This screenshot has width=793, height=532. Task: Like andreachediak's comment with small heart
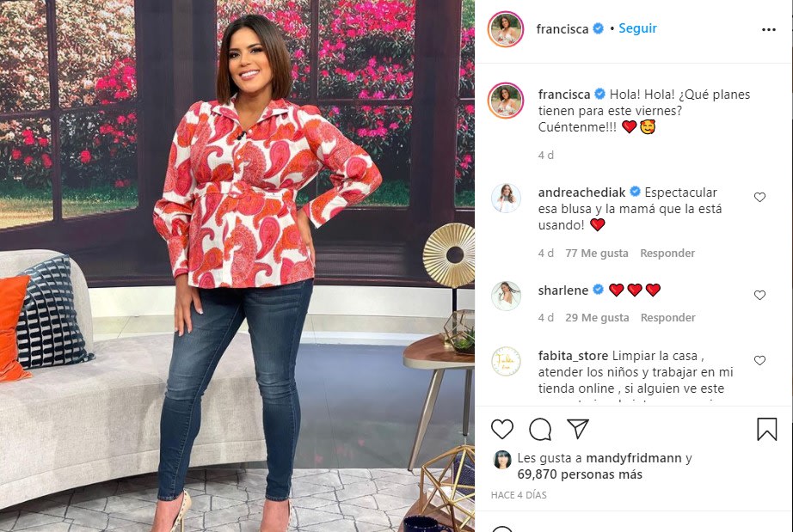(x=759, y=197)
